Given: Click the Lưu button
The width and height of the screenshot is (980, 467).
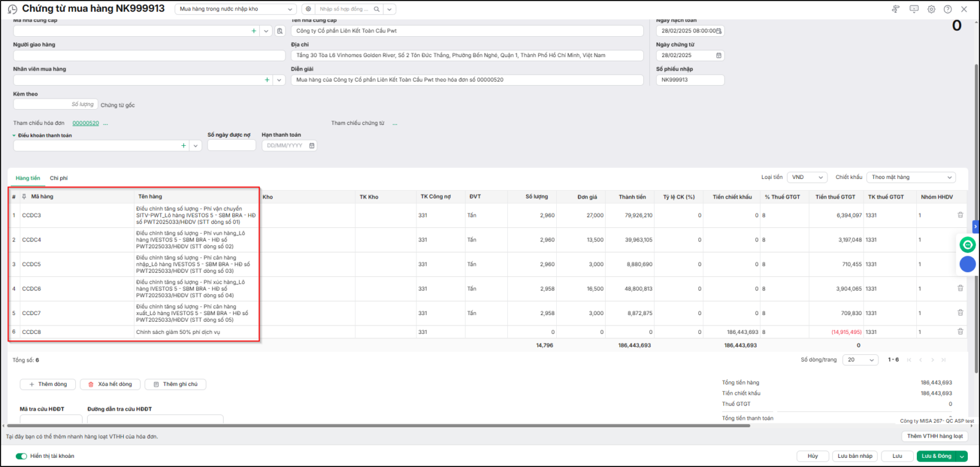Looking at the screenshot, I should click(x=897, y=456).
